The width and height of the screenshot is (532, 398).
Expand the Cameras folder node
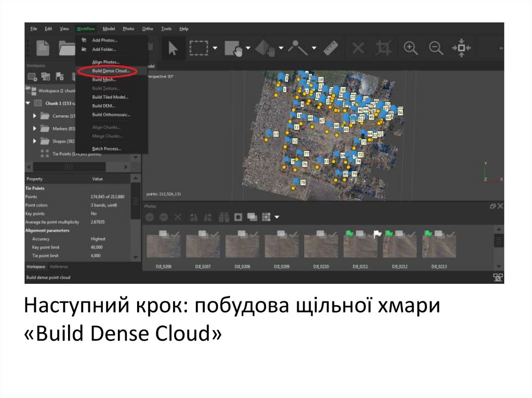35,116
